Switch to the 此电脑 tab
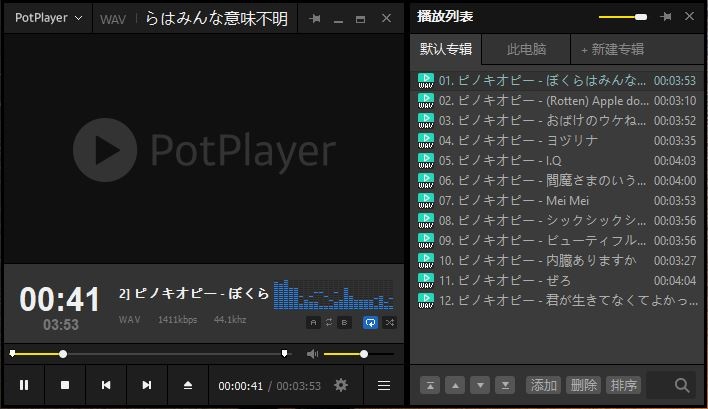 pyautogui.click(x=526, y=49)
